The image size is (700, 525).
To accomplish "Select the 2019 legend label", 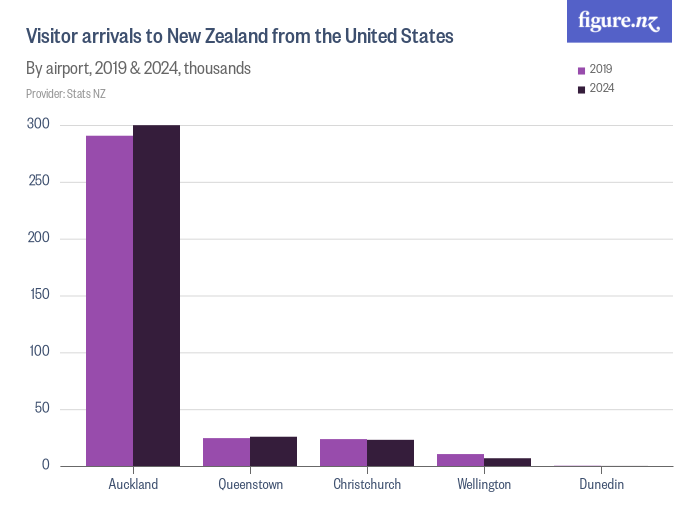I will tap(601, 70).
